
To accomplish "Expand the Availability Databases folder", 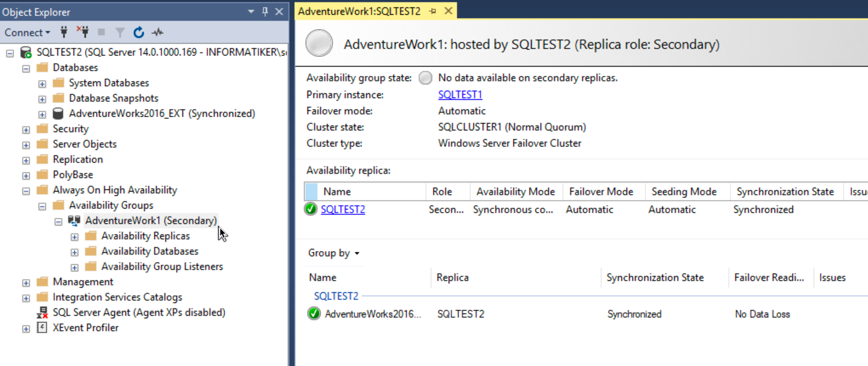I will pyautogui.click(x=75, y=252).
